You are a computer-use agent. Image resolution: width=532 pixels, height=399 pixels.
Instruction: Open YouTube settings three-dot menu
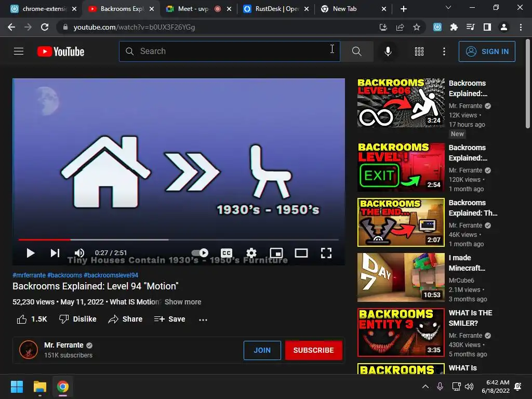tap(444, 51)
